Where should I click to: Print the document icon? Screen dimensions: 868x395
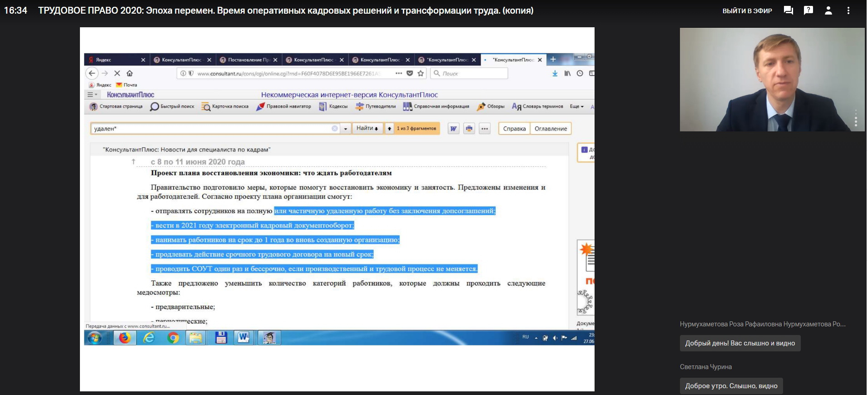tap(469, 129)
